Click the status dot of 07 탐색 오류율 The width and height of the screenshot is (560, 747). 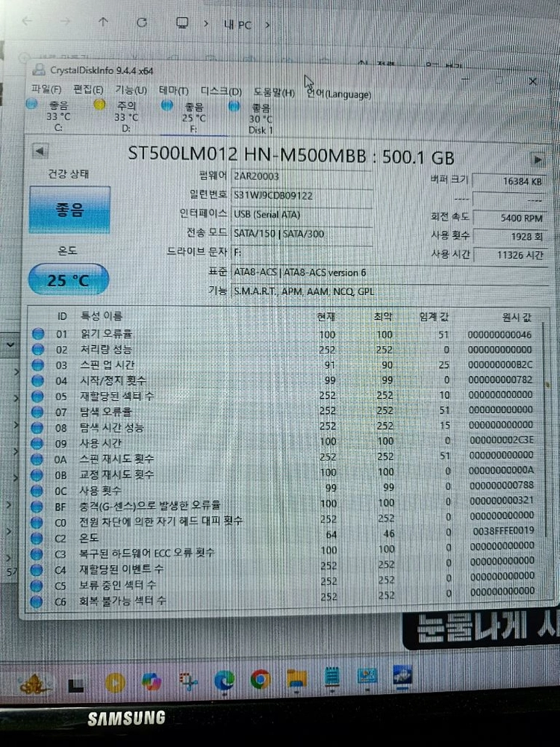click(37, 412)
